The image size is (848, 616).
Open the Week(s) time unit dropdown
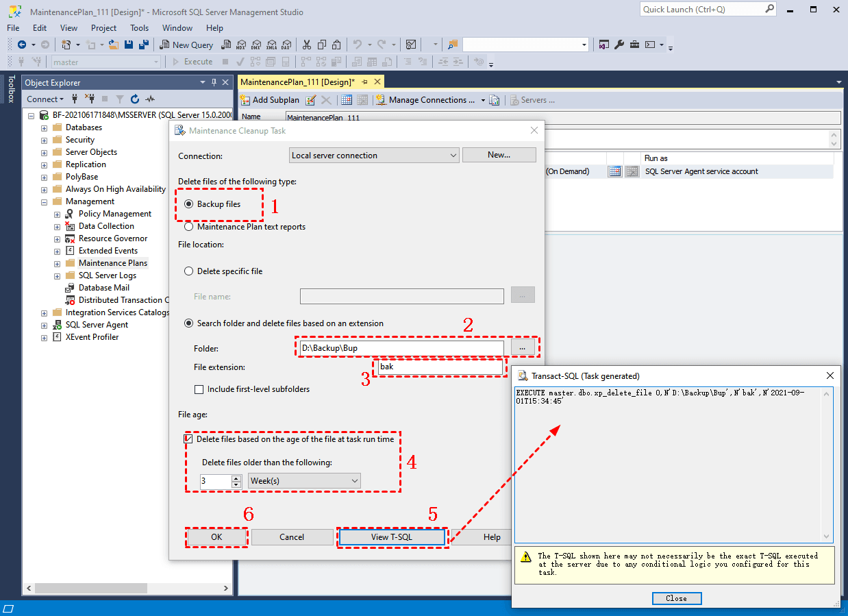pos(305,481)
